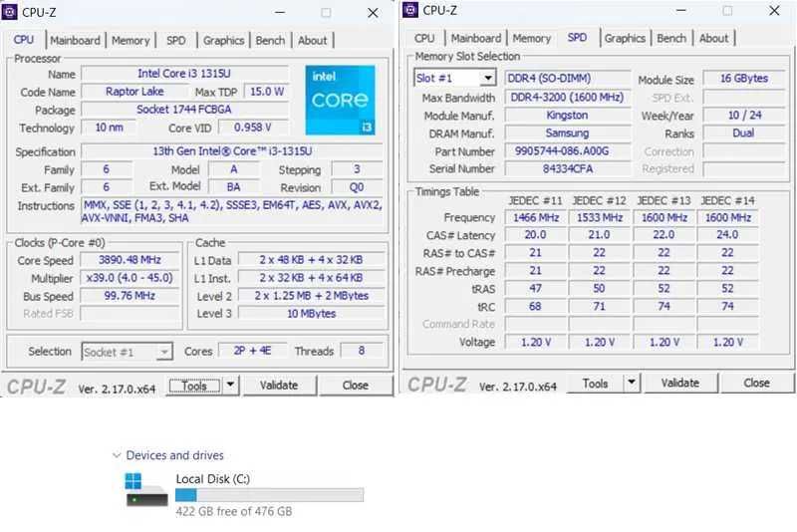Select the Local Disk (C:) drive icon
The height and width of the screenshot is (532, 797).
[x=146, y=489]
